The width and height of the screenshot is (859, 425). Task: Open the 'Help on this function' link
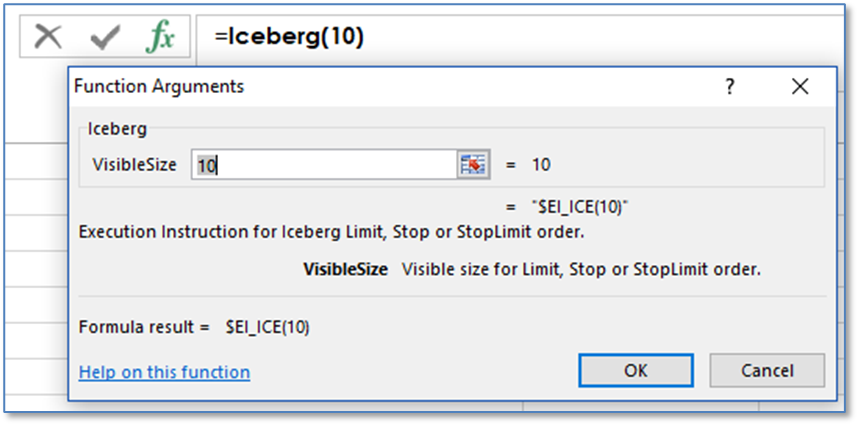164,372
